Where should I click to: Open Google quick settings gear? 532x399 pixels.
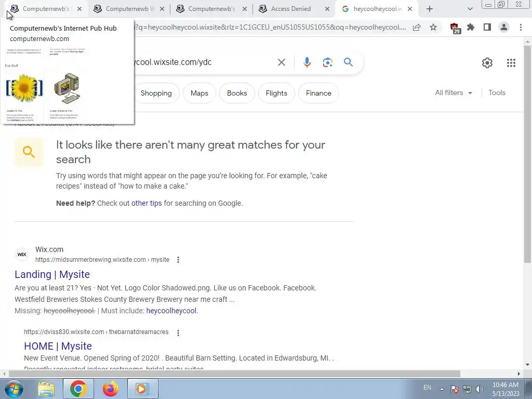click(x=487, y=63)
